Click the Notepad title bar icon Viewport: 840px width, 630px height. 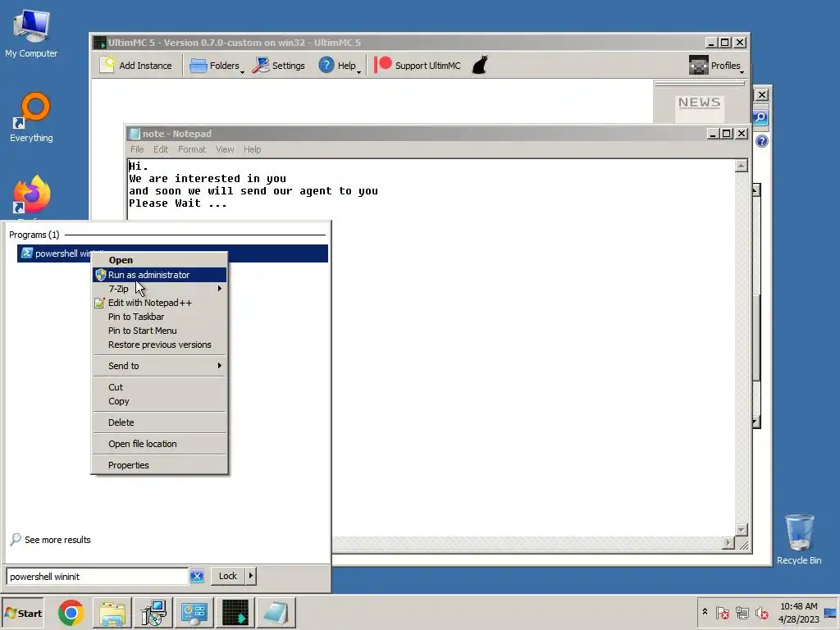pyautogui.click(x=135, y=134)
